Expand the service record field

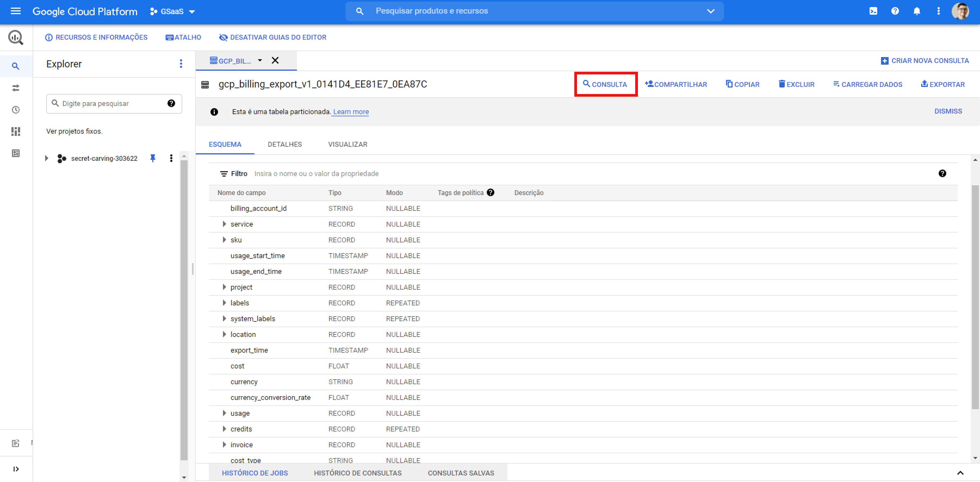[224, 224]
